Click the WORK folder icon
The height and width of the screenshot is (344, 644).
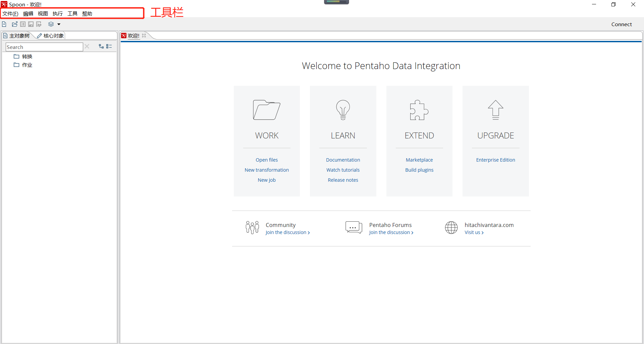[267, 110]
